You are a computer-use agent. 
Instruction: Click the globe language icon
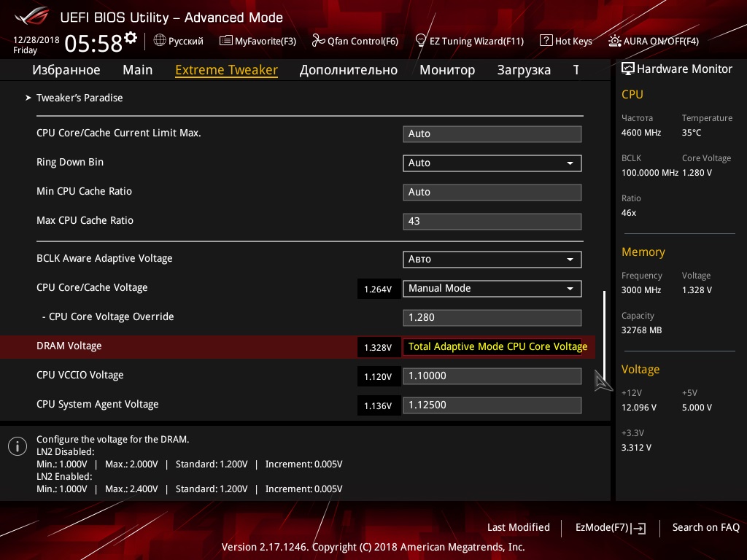160,41
